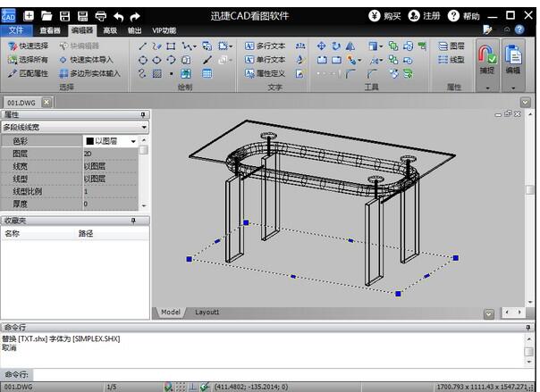Expand the 编辑 options arrow
The width and height of the screenshot is (540, 392).
(513, 88)
